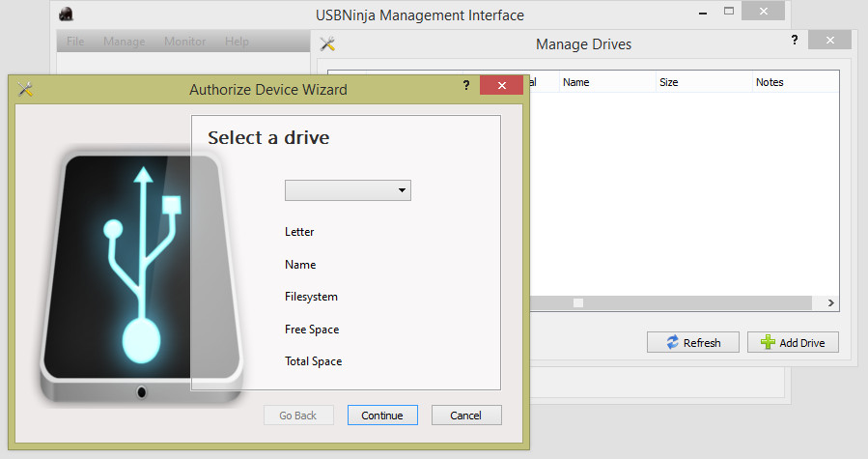Click the Manage Drives help question mark

pyautogui.click(x=795, y=40)
